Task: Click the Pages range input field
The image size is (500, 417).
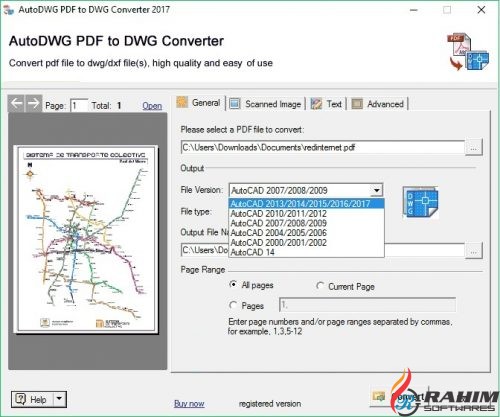Action: coord(367,305)
